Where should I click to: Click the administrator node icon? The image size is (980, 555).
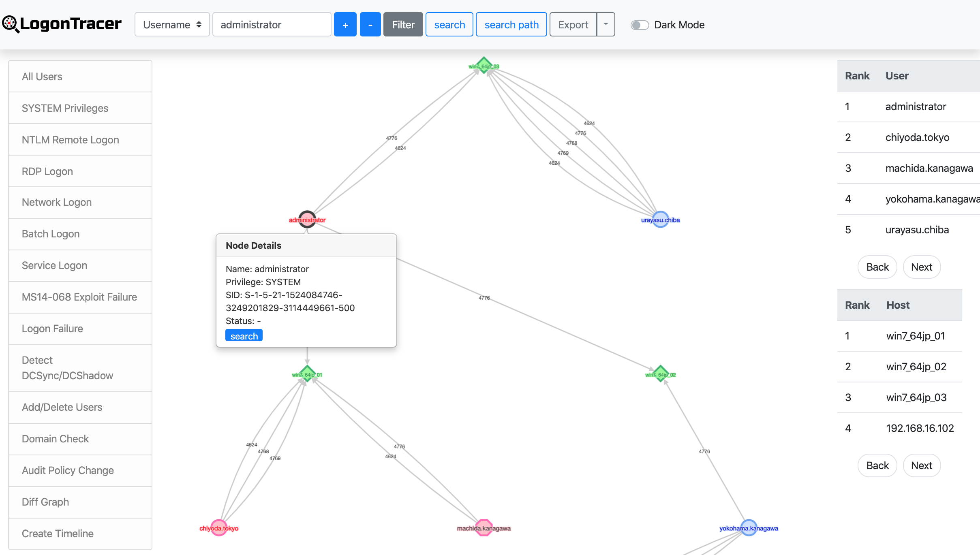click(x=307, y=219)
